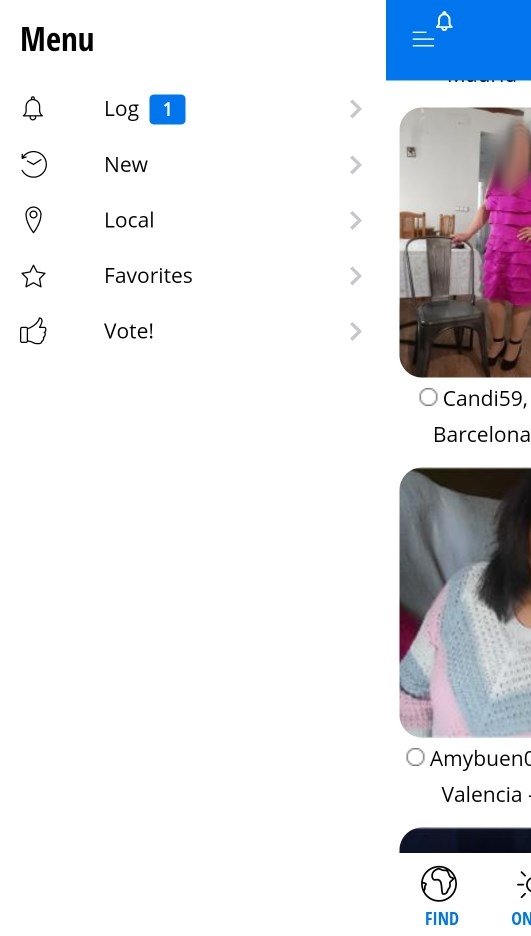531x936 pixels.
Task: Click the blue Log count badge
Action: click(167, 109)
